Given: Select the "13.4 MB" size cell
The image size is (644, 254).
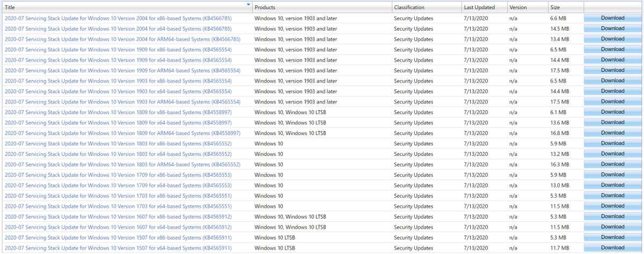Looking at the screenshot, I should click(560, 39).
